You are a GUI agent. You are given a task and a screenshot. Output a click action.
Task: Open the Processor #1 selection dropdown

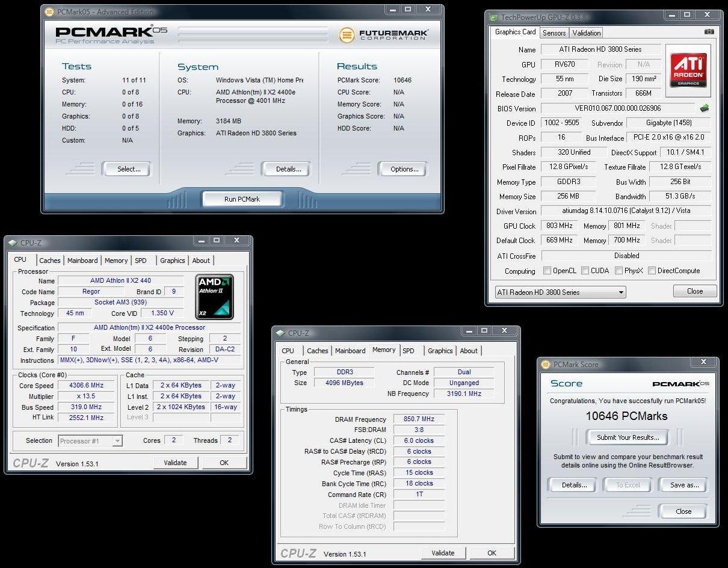[90, 441]
